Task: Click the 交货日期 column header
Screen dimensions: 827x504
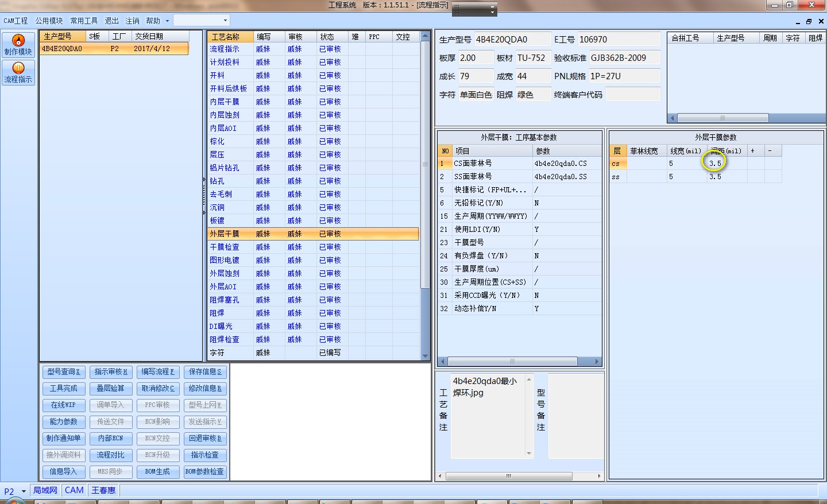Action: pos(160,36)
